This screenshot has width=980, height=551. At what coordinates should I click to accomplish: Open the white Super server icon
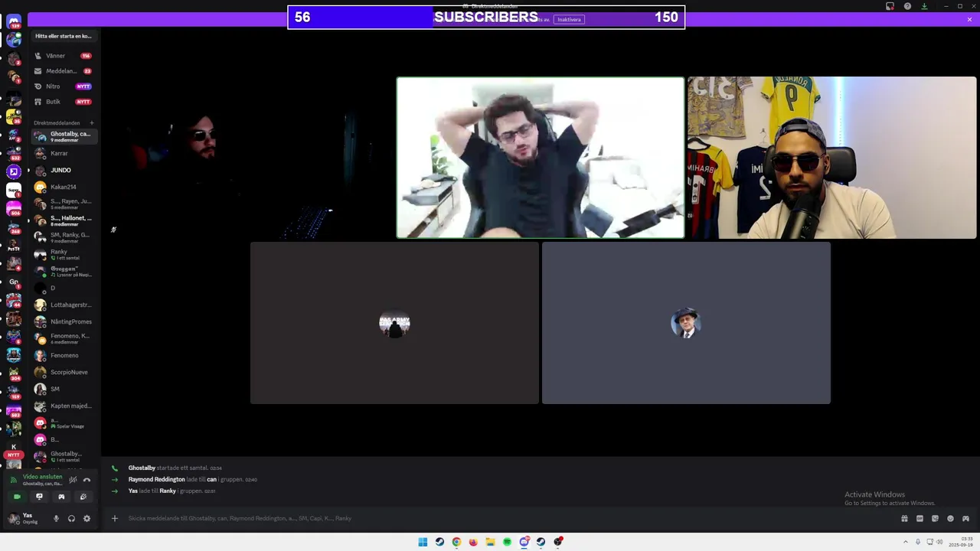pyautogui.click(x=14, y=191)
